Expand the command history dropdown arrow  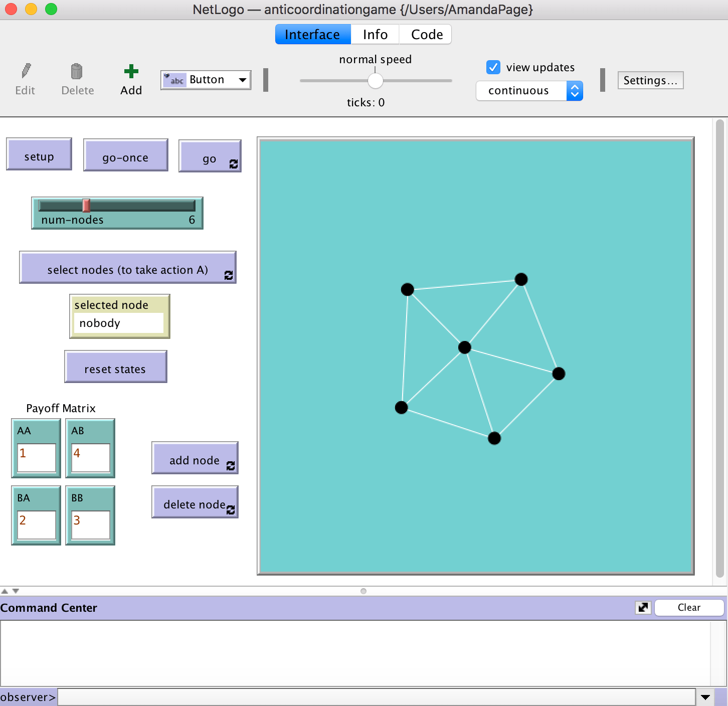[x=705, y=697]
